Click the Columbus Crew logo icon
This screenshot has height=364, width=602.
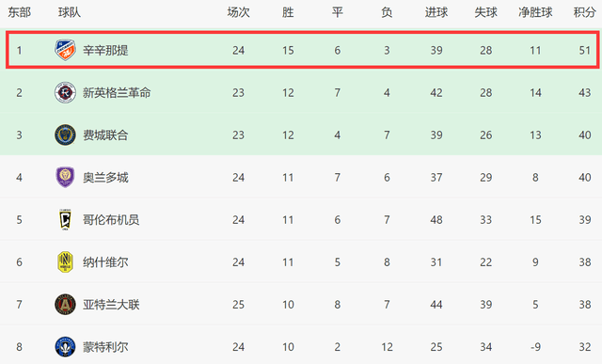(65, 220)
